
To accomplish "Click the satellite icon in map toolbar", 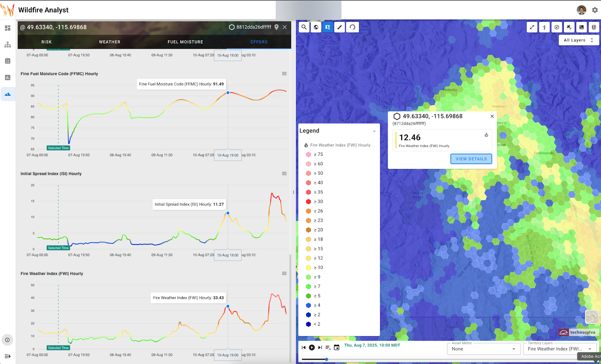I will pyautogui.click(x=569, y=27).
